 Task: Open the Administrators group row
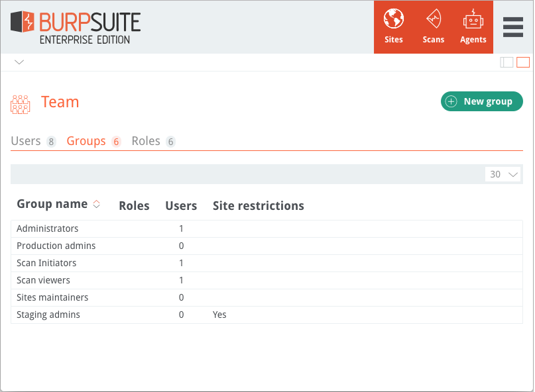pos(267,228)
